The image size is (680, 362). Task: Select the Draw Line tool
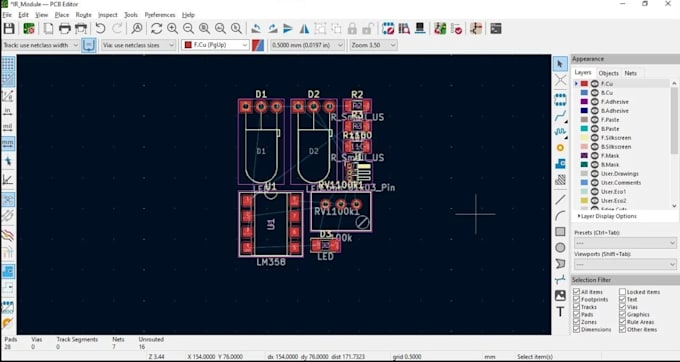point(560,199)
